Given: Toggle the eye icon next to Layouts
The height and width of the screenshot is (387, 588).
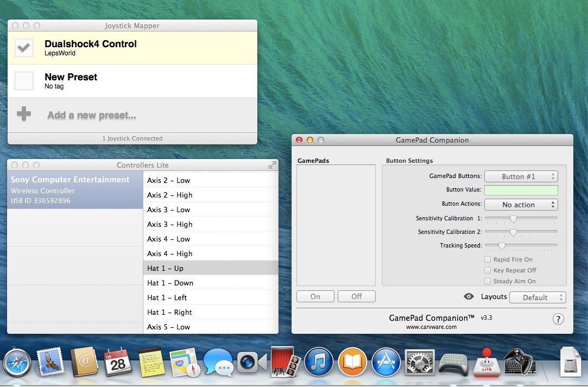Looking at the screenshot, I should (469, 296).
